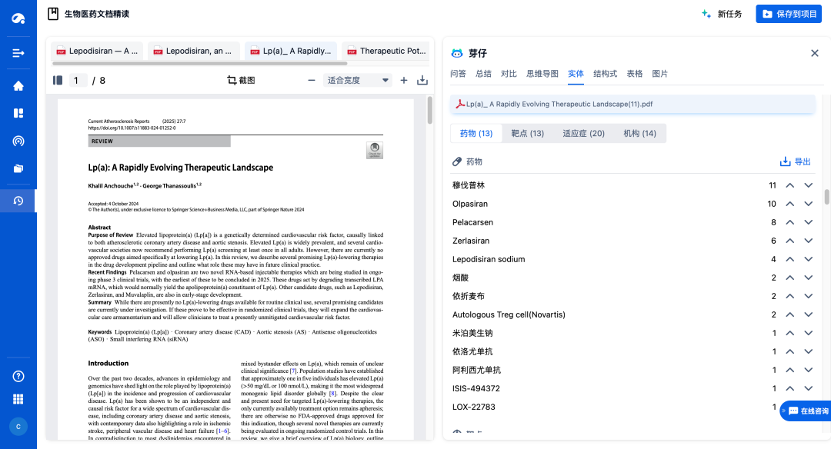The image size is (832, 450).
Task: Click the 截图 screenshot crop tool
Action: [x=241, y=80]
